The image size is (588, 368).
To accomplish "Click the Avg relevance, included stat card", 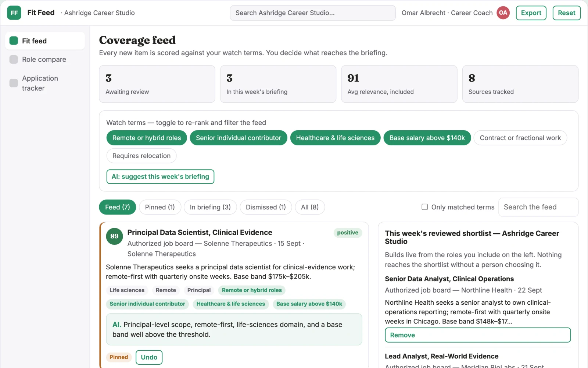I will (x=399, y=84).
